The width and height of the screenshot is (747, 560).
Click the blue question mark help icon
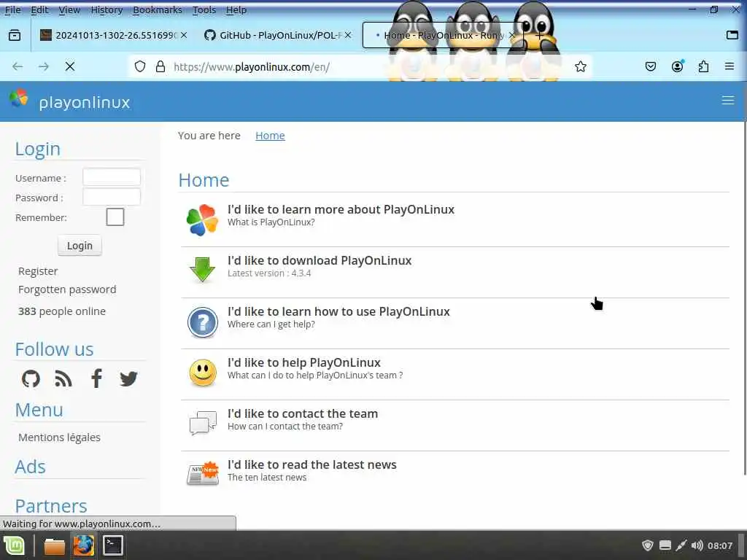click(203, 322)
